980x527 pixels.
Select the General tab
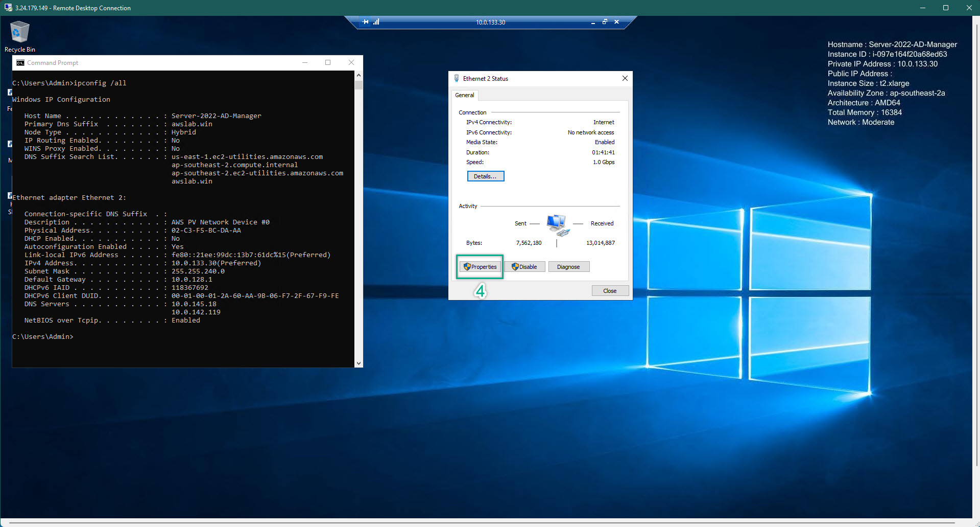tap(465, 95)
